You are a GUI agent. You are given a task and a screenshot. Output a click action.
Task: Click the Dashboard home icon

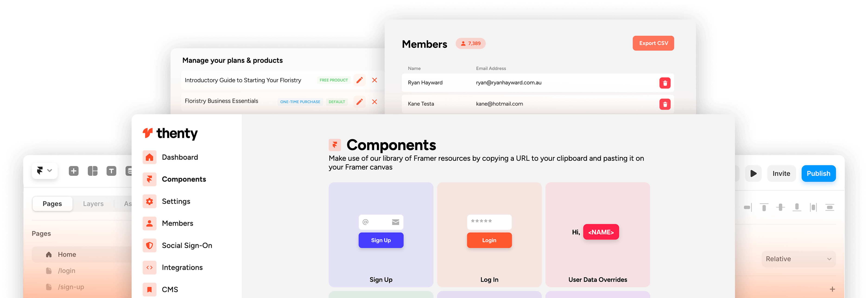tap(149, 157)
